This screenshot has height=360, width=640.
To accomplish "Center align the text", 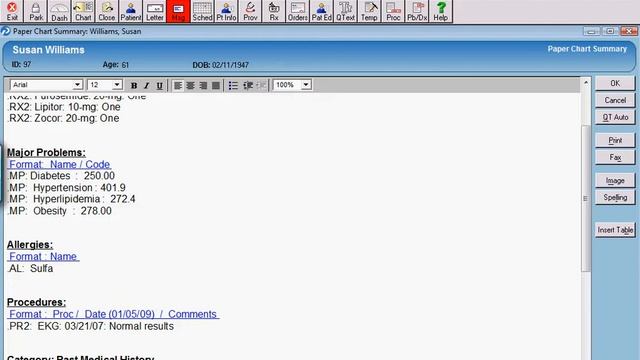I will [x=191, y=85].
